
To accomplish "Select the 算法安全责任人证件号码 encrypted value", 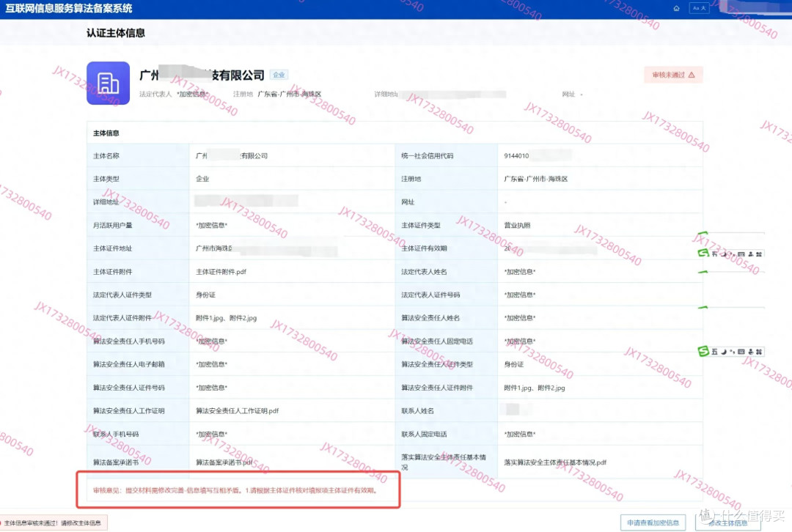I will pos(212,388).
